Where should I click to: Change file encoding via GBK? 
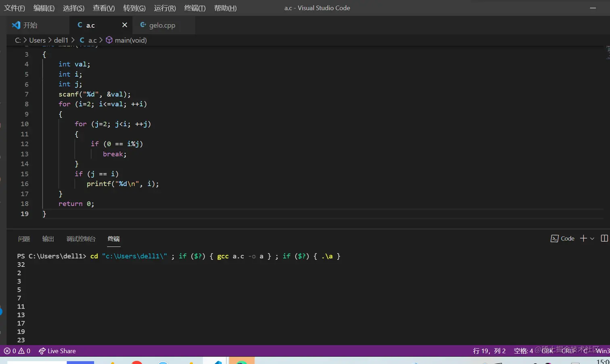coord(547,351)
